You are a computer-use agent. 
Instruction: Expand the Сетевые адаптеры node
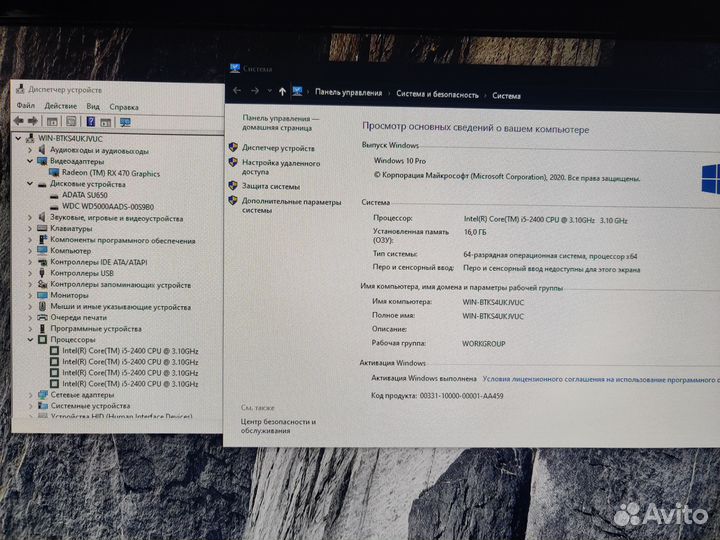tap(30, 395)
